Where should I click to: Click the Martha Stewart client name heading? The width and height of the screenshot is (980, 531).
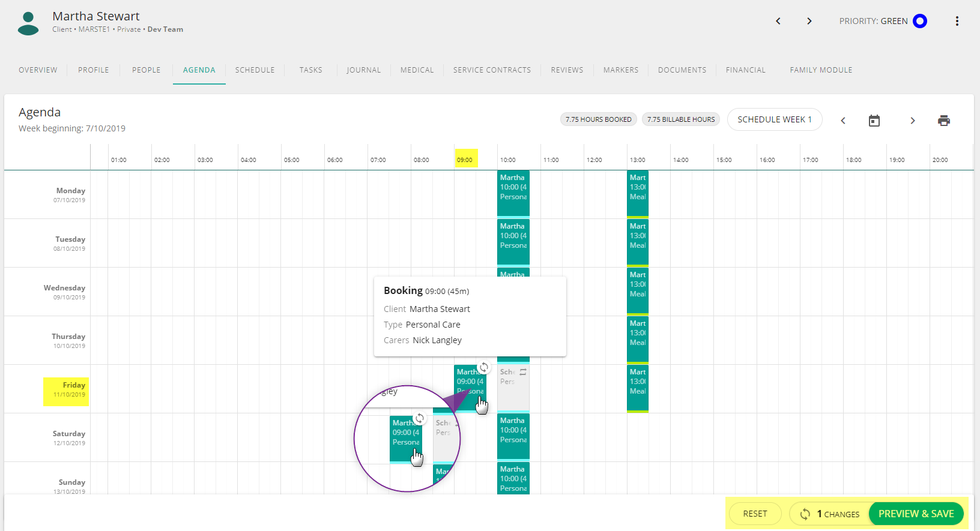click(x=96, y=16)
